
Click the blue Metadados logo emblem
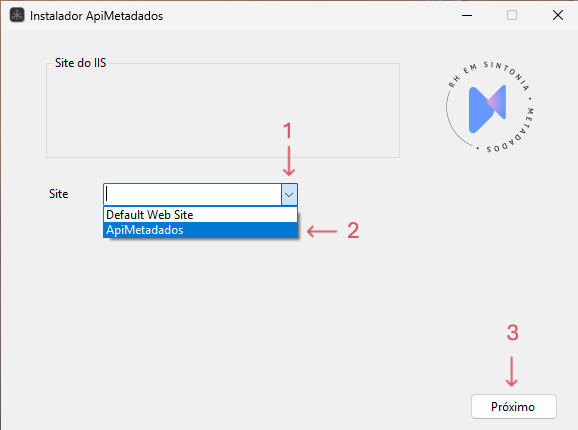(487, 109)
